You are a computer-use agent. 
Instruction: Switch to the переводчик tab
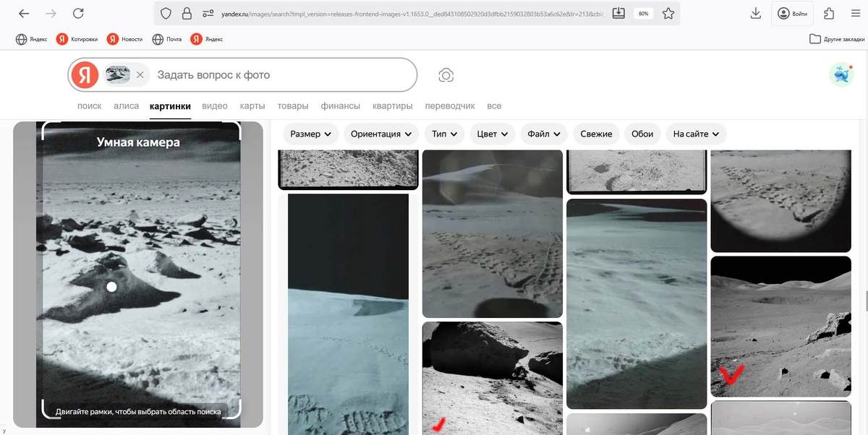click(x=450, y=105)
